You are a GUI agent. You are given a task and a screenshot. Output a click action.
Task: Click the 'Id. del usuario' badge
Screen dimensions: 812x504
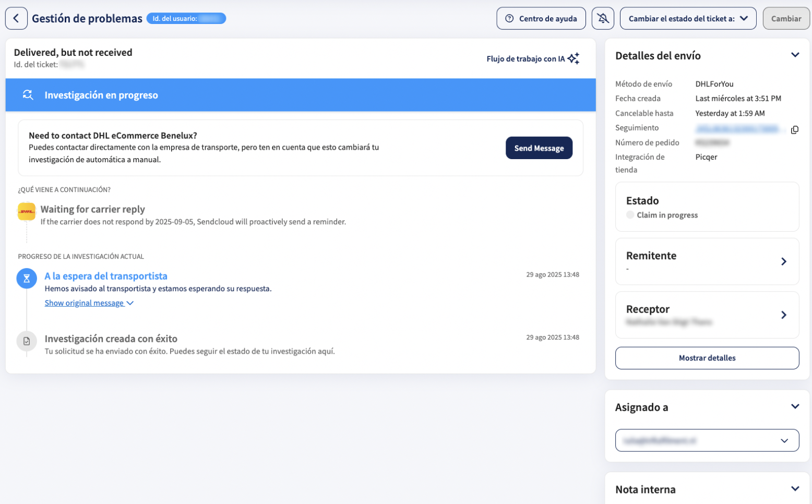[x=186, y=19]
